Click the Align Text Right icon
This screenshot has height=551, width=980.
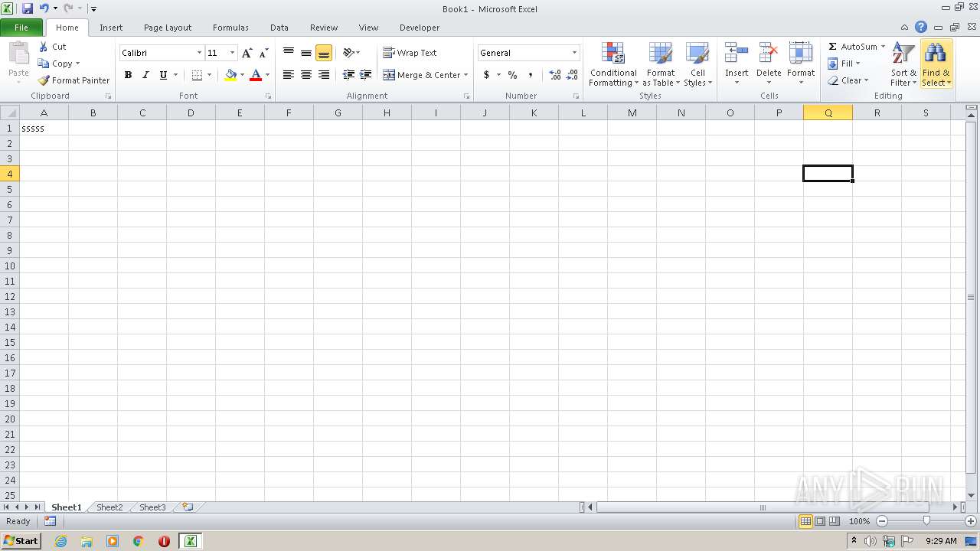(324, 75)
